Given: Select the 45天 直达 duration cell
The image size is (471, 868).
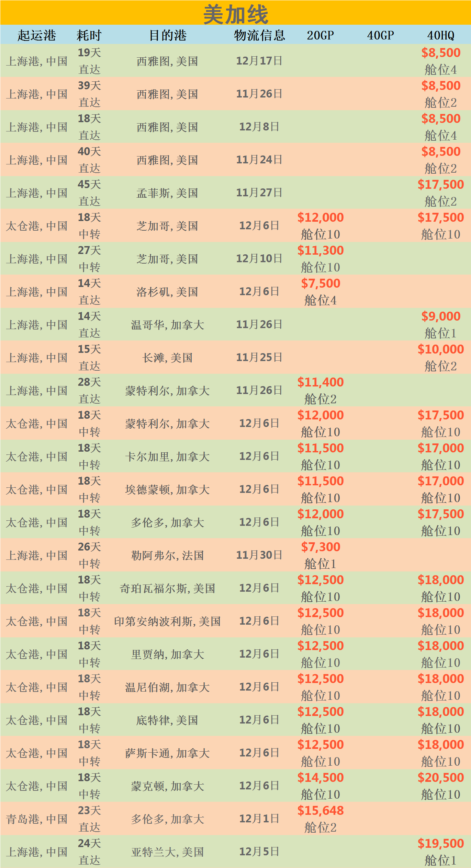Looking at the screenshot, I should [89, 193].
